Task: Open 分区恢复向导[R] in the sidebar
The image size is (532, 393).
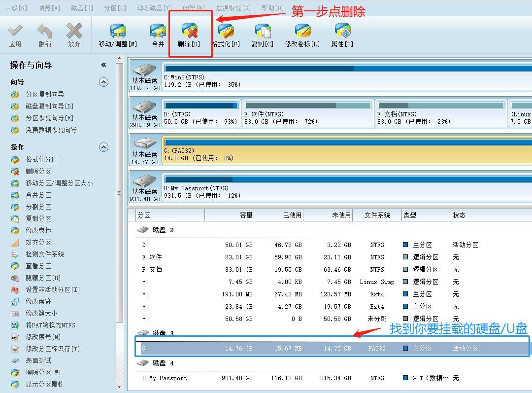Action: point(50,118)
